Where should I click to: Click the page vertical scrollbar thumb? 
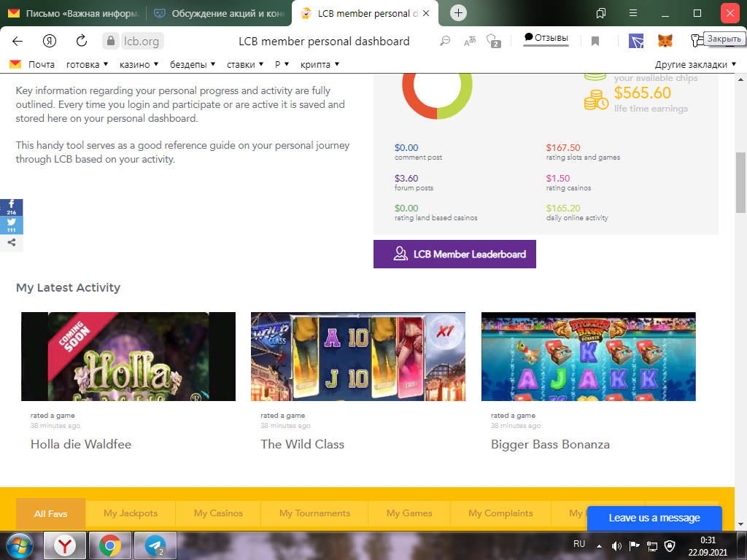[741, 182]
